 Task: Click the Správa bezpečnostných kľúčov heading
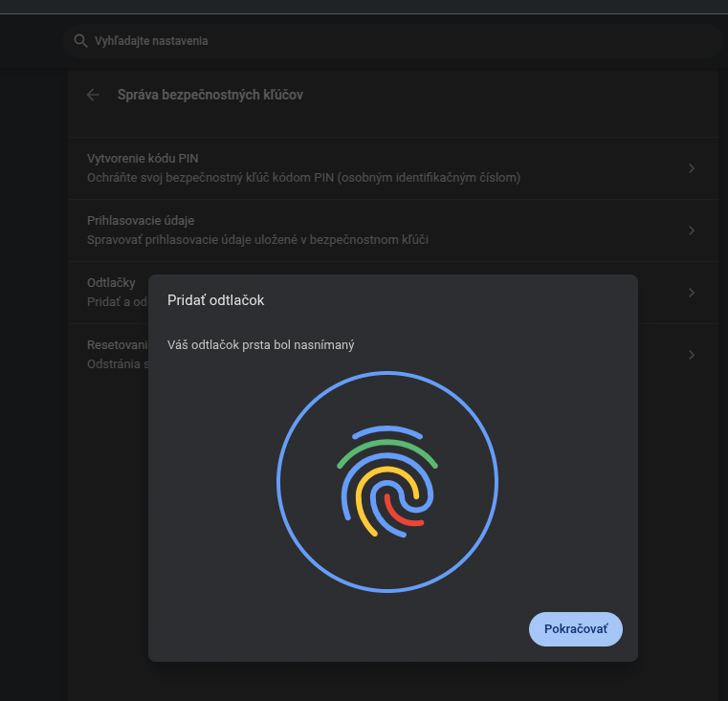(x=210, y=95)
